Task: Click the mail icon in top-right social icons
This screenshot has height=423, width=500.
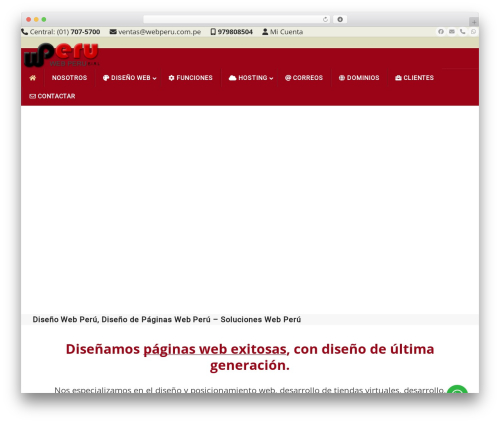Action: (452, 31)
